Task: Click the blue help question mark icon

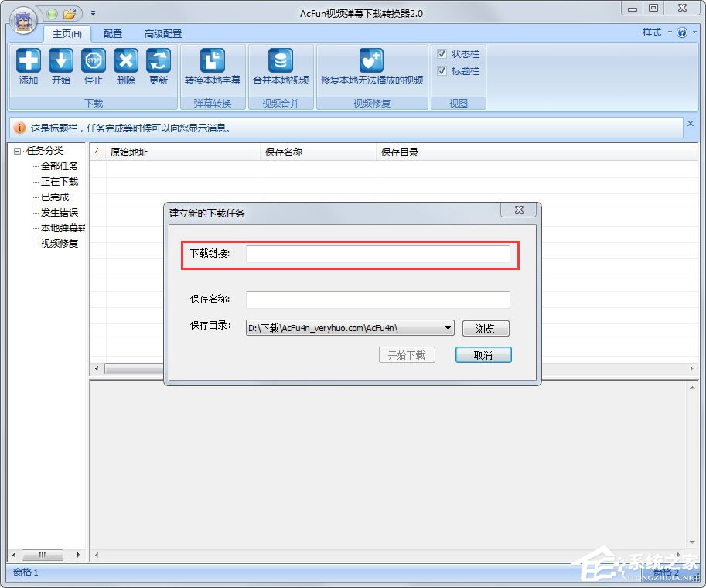Action: 682,32
